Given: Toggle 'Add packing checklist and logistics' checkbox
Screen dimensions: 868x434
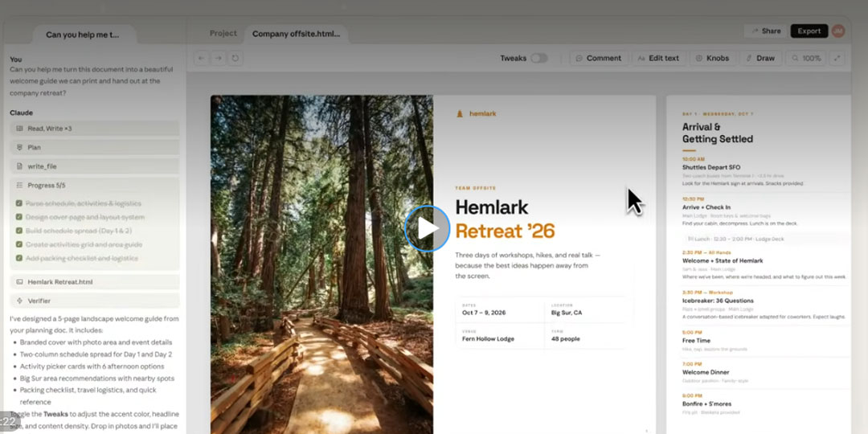Looking at the screenshot, I should pyautogui.click(x=19, y=258).
